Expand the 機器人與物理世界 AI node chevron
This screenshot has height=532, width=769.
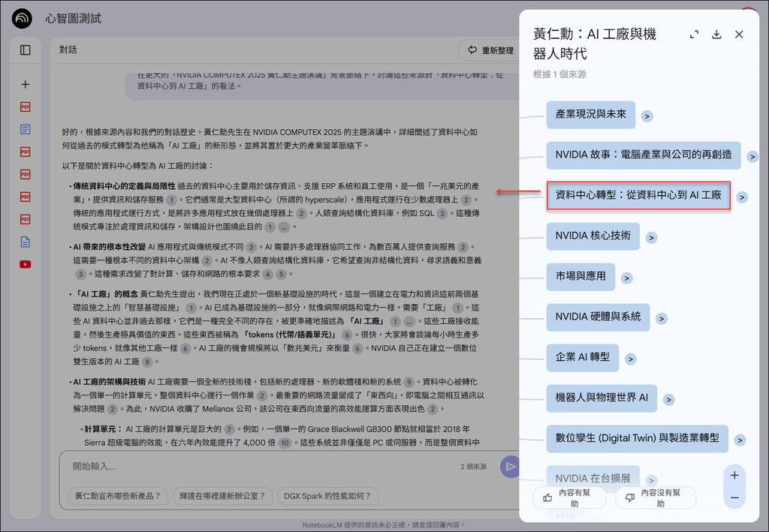[668, 400]
